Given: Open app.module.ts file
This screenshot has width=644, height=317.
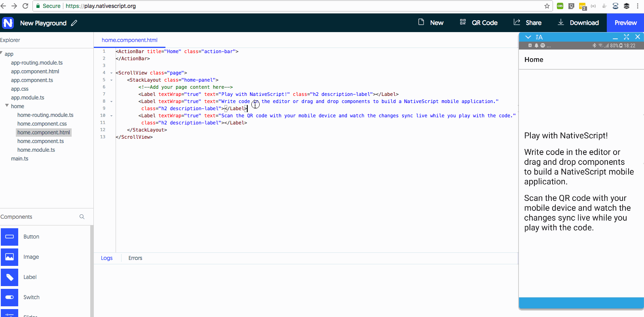Looking at the screenshot, I should point(28,97).
